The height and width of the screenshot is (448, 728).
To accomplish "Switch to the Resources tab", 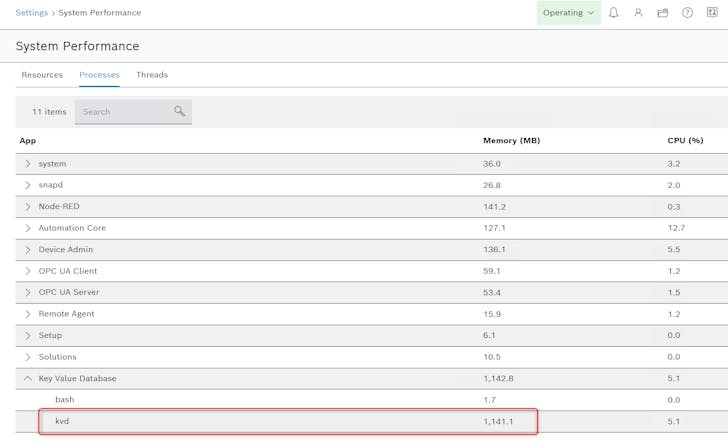I will click(42, 75).
